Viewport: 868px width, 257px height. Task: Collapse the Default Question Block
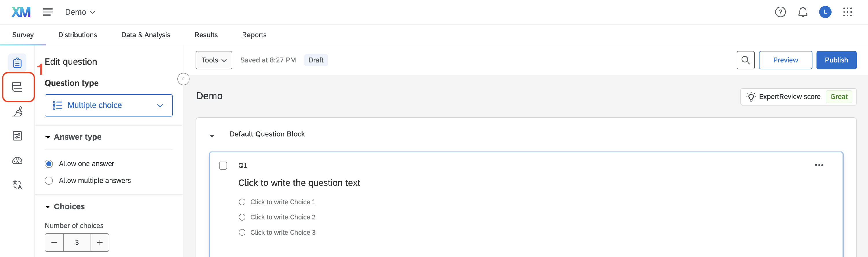point(212,135)
